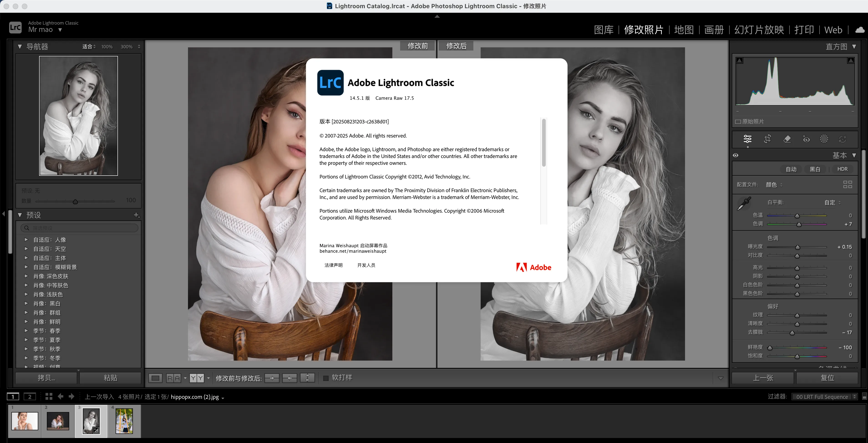Open the 法律声明 link in About dialog
The height and width of the screenshot is (443, 868).
click(x=333, y=265)
